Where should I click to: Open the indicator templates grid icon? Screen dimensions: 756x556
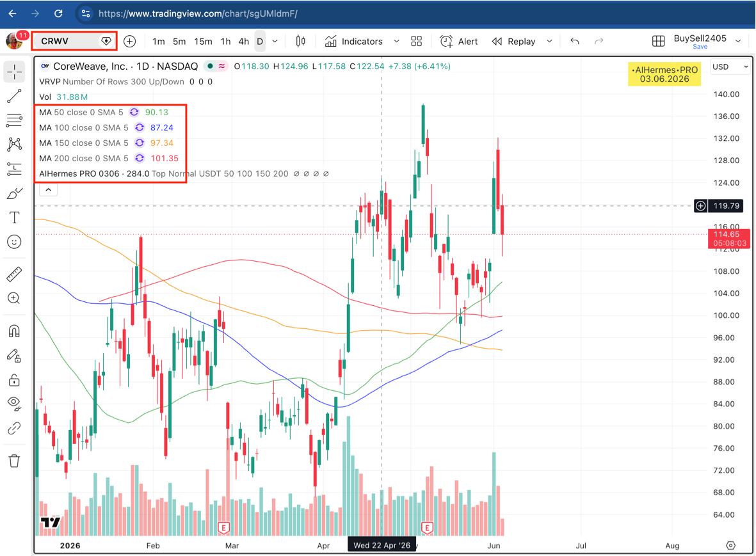coord(417,42)
